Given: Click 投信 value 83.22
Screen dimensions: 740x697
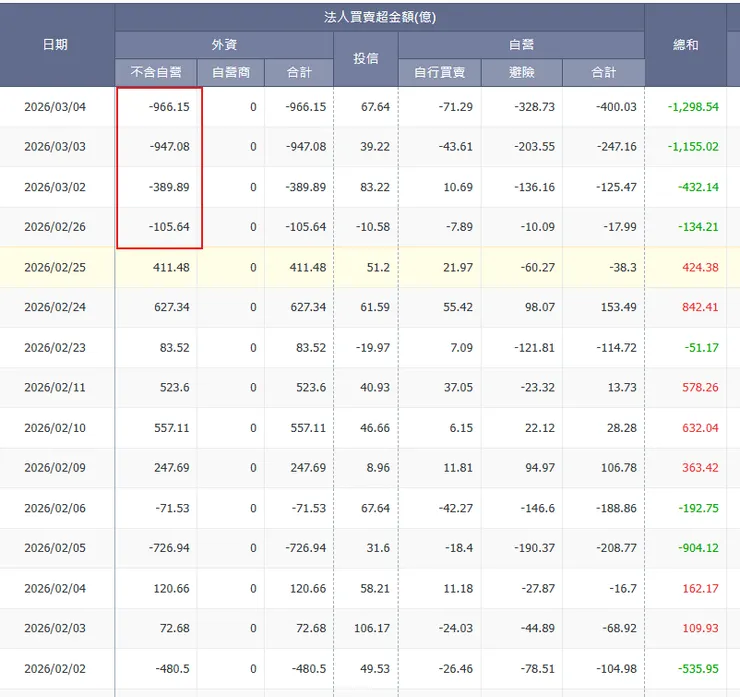Looking at the screenshot, I should pos(375,187).
